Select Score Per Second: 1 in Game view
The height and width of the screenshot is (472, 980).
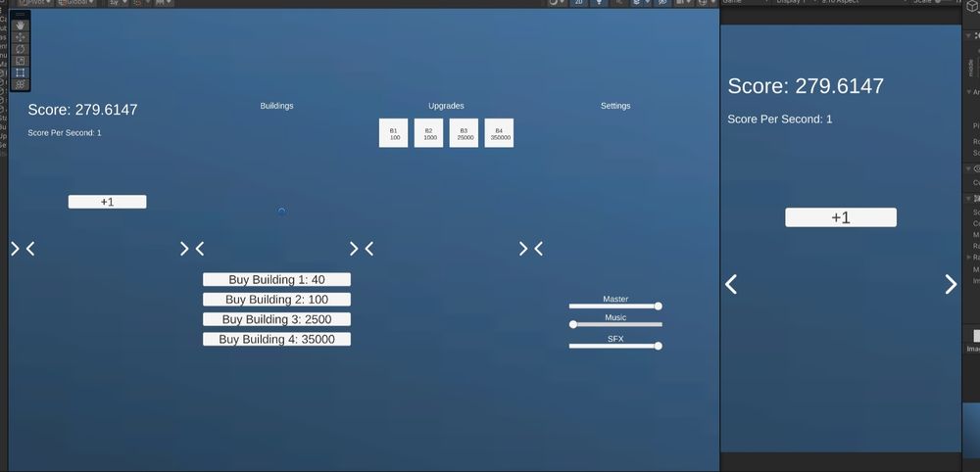coord(779,119)
